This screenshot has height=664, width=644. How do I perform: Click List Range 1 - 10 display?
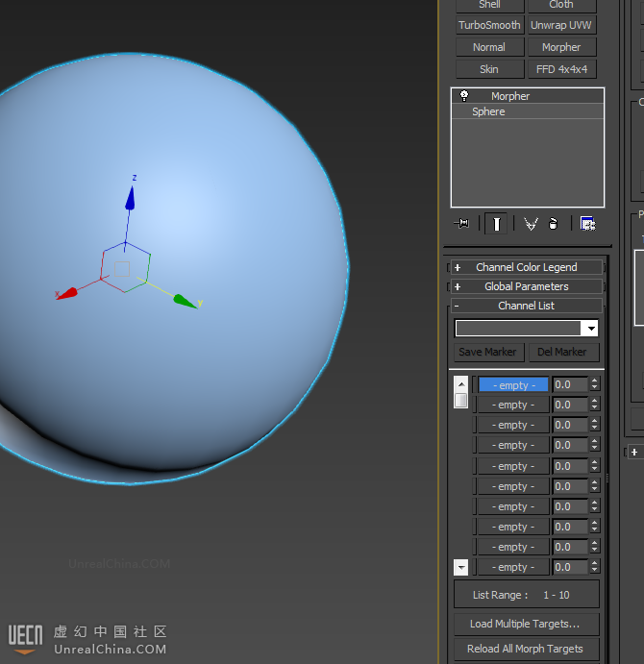526,595
